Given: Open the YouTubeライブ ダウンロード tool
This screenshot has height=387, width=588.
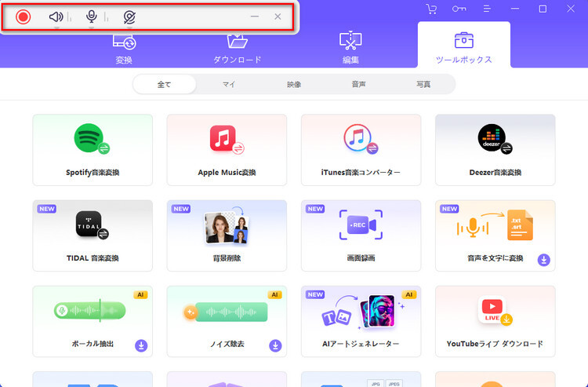Looking at the screenshot, I should 495,321.
